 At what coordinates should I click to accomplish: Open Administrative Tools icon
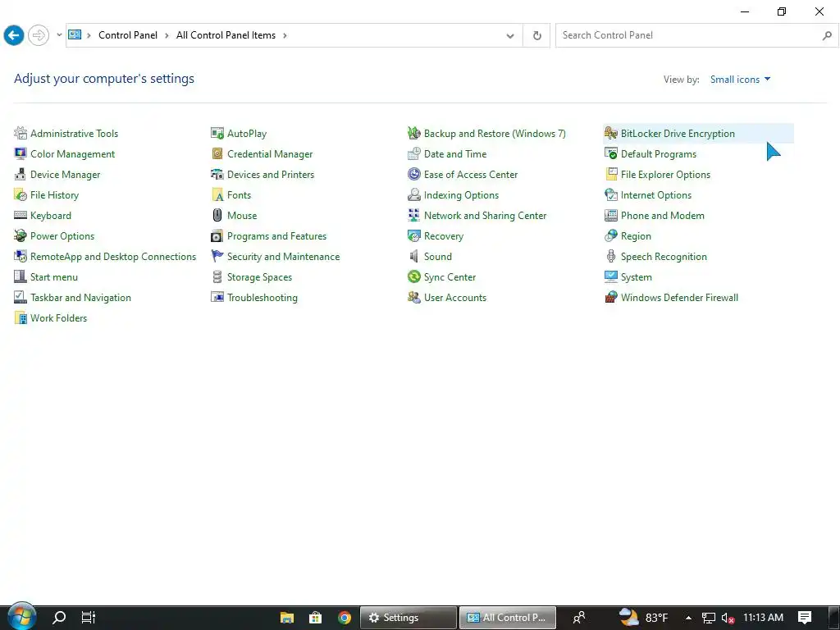click(x=21, y=133)
